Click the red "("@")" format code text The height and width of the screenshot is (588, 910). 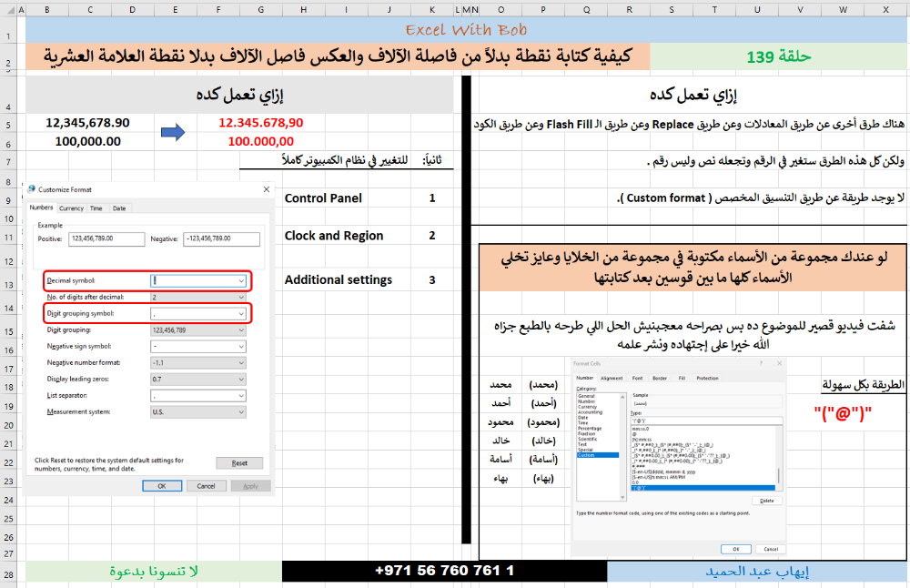pyautogui.click(x=843, y=414)
